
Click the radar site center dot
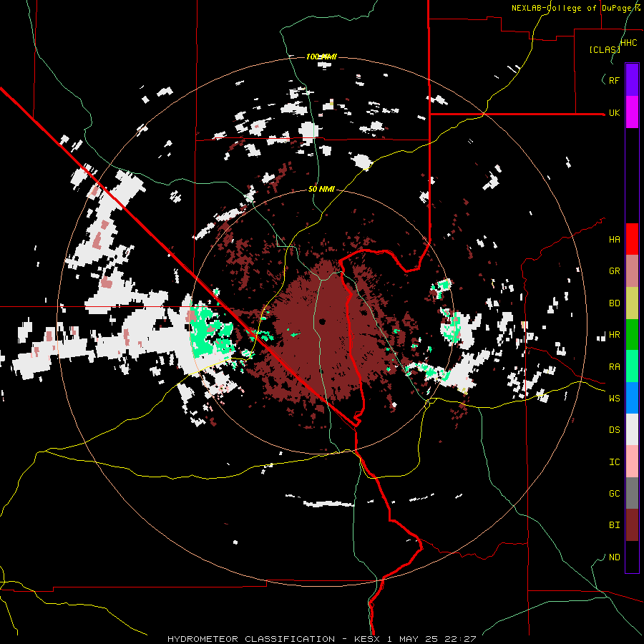[321, 321]
